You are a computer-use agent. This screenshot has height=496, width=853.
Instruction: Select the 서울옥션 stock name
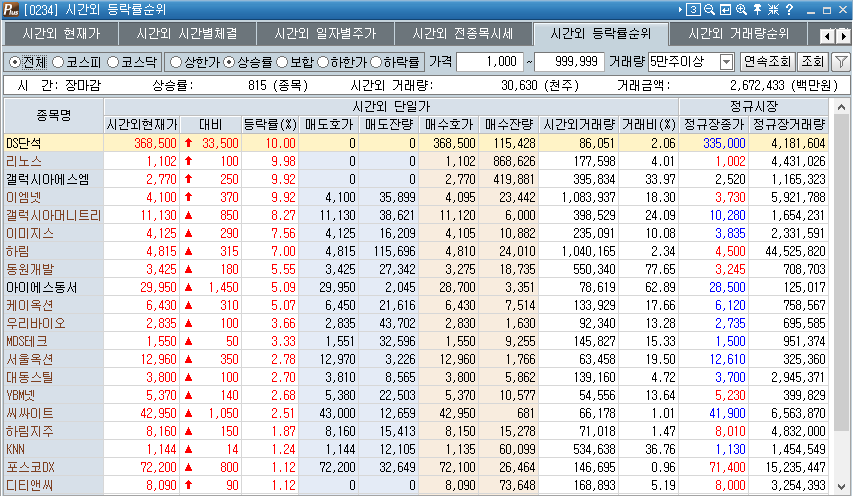30,359
